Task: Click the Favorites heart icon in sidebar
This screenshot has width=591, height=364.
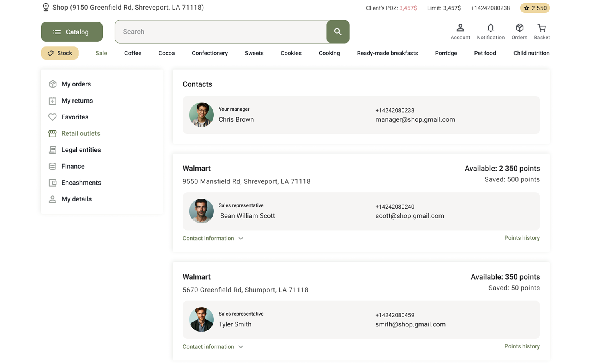Action: click(x=52, y=117)
